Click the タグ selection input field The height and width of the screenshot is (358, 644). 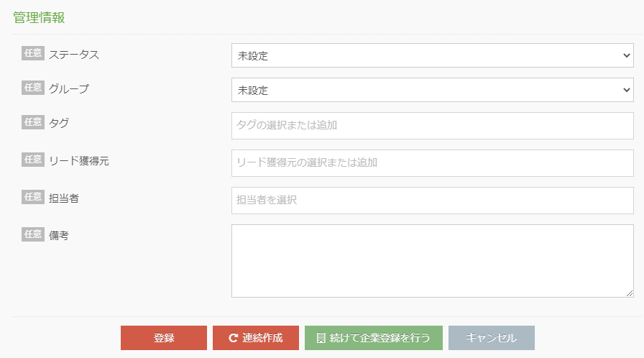point(433,126)
